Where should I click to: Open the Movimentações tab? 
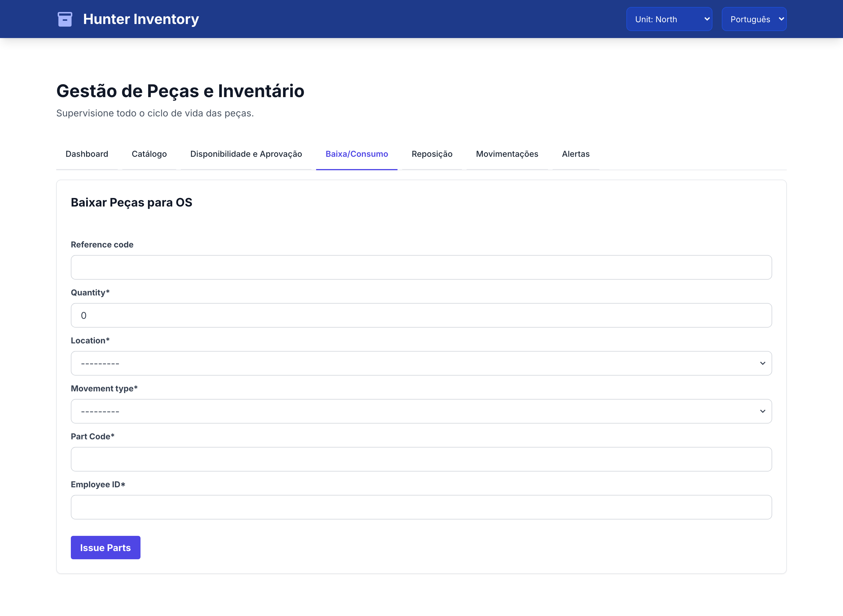pos(507,154)
